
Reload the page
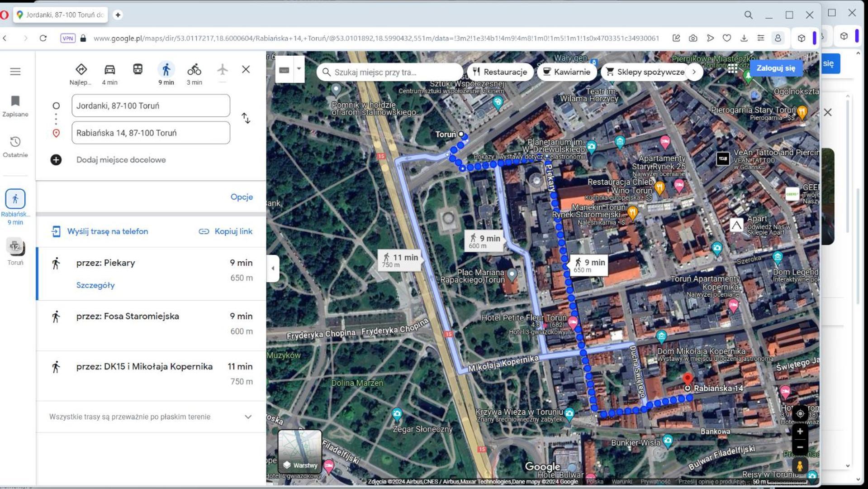pos(43,38)
